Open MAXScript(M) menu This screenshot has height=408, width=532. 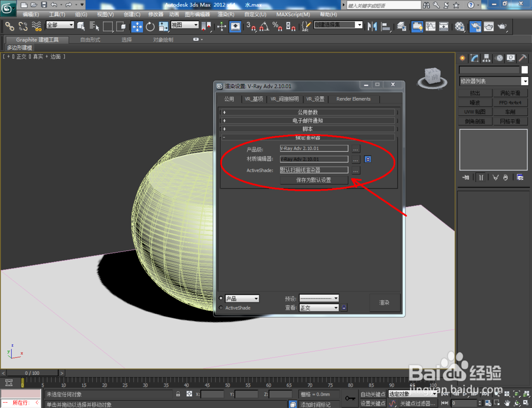[293, 14]
